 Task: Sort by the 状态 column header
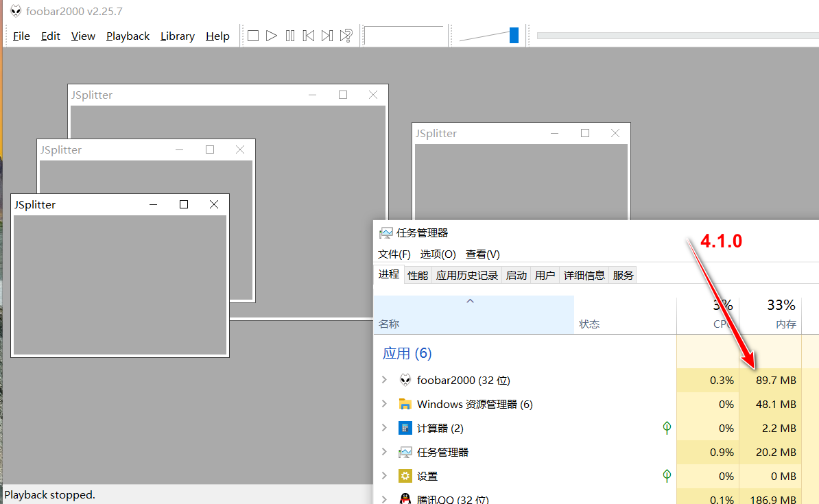click(x=625, y=315)
